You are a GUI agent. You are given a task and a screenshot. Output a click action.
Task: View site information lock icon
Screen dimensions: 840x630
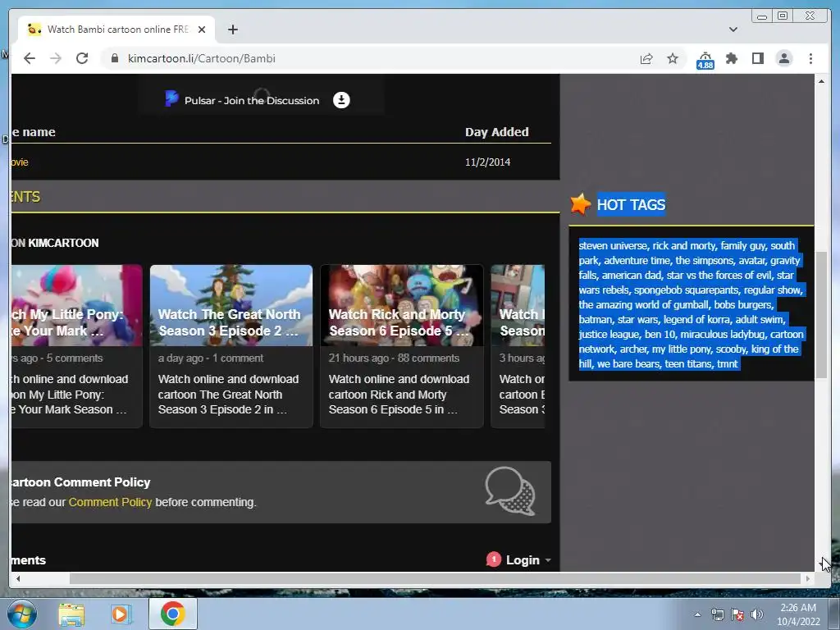[x=115, y=58]
